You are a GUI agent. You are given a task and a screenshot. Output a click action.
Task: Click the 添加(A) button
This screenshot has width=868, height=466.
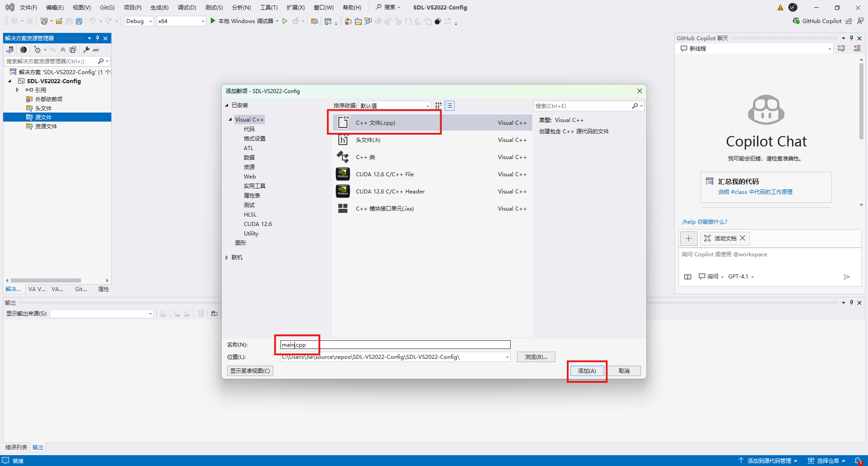point(587,371)
